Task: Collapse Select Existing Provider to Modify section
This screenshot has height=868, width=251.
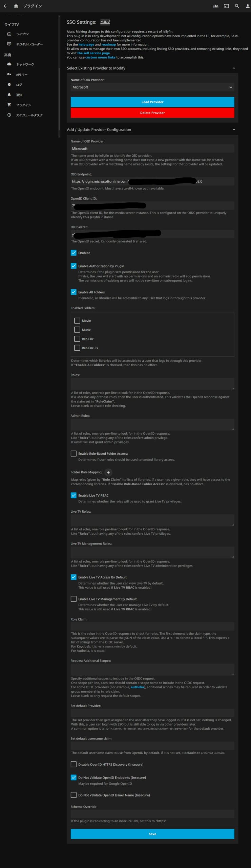Action: coord(234,68)
